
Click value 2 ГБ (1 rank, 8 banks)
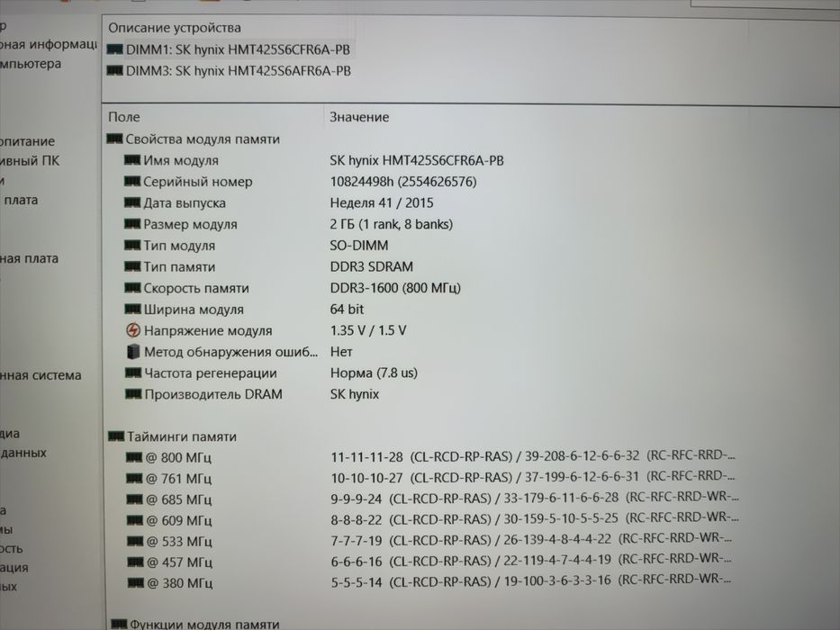pyautogui.click(x=392, y=224)
